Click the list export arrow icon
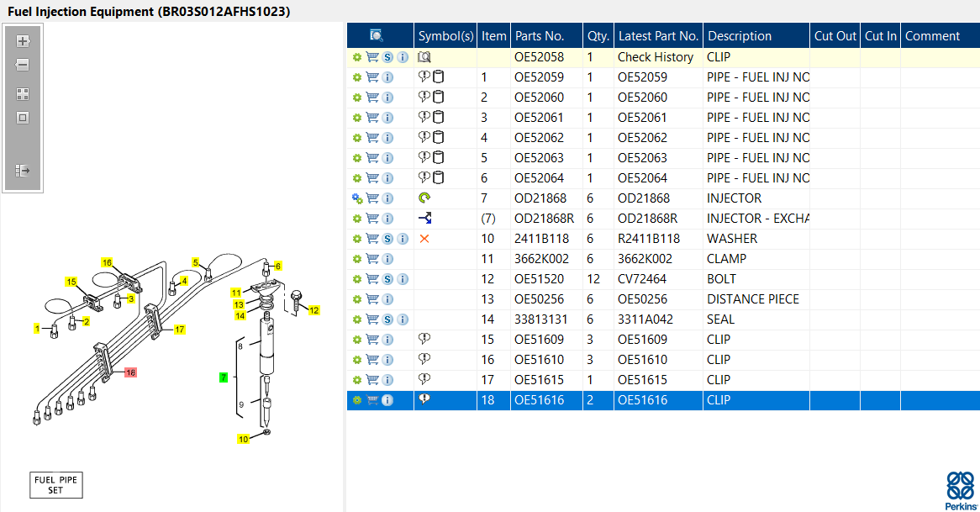Image resolution: width=980 pixels, height=512 pixels. coord(23,171)
